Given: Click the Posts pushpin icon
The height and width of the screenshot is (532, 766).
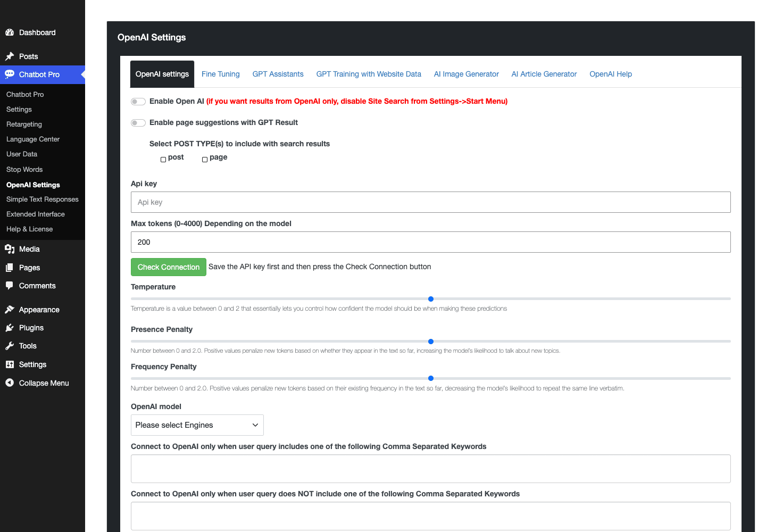Looking at the screenshot, I should 10,56.
